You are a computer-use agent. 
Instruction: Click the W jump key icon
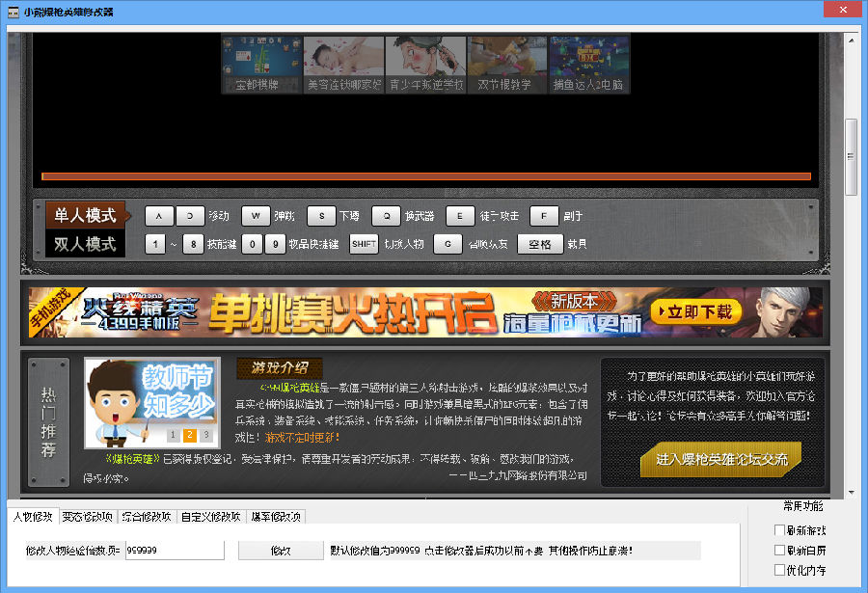coord(255,216)
